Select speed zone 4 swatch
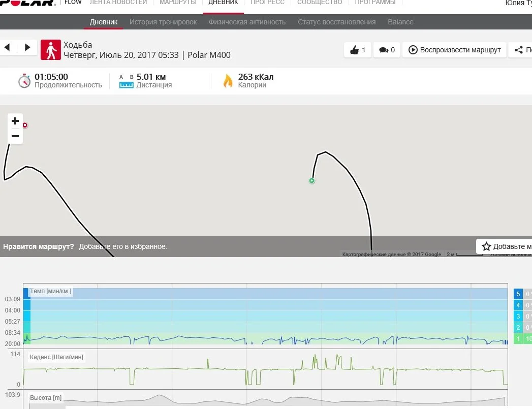Viewport: 532px width, 409px height. [518, 305]
